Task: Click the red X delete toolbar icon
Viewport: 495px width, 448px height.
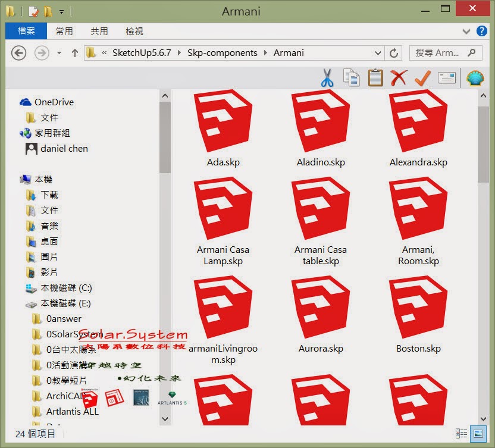Action: click(x=399, y=77)
